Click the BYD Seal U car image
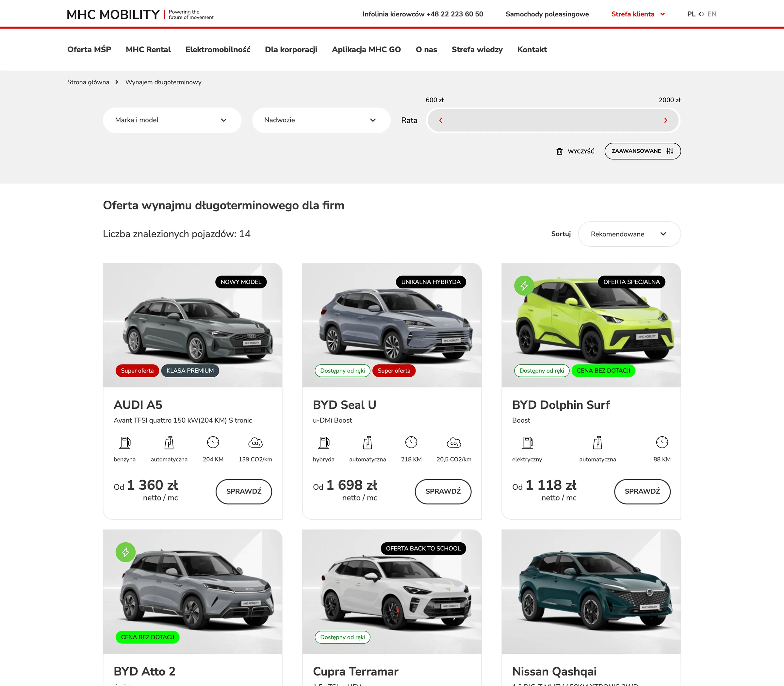Image resolution: width=784 pixels, height=686 pixels. pyautogui.click(x=392, y=325)
